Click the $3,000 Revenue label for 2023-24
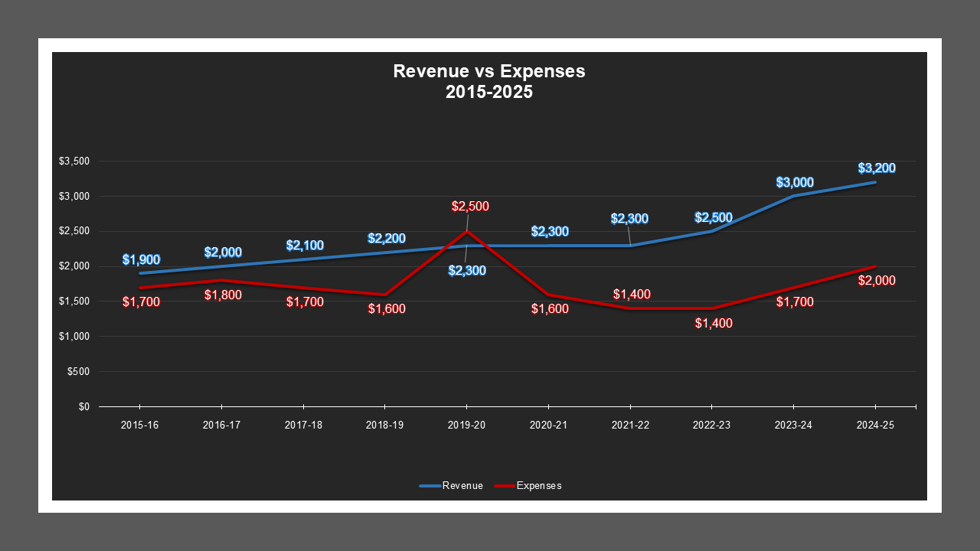The height and width of the screenshot is (551, 980). point(793,181)
